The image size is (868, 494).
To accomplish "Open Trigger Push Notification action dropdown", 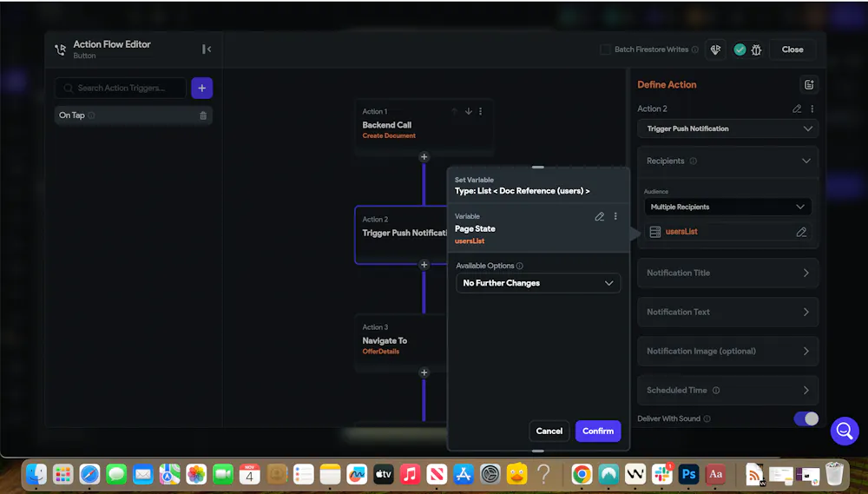I will pyautogui.click(x=727, y=128).
